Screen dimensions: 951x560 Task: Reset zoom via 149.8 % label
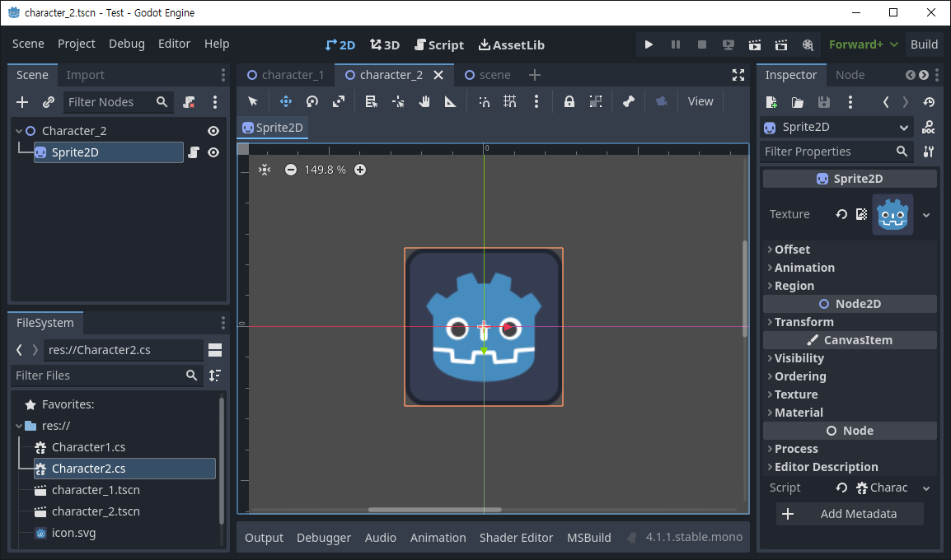[x=325, y=170]
